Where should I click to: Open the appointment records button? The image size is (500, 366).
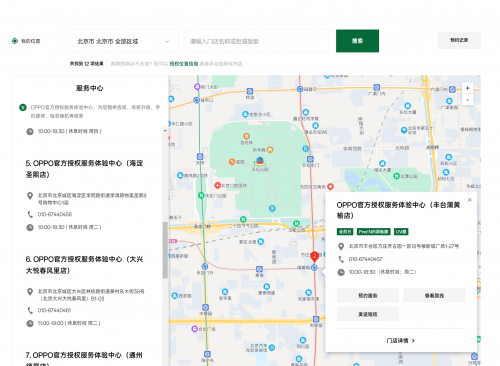[x=459, y=40]
